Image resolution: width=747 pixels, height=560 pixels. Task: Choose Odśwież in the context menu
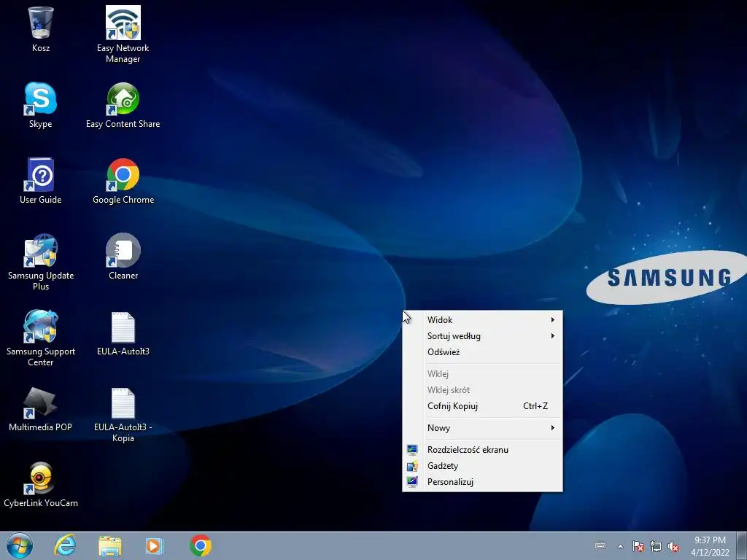483,352
